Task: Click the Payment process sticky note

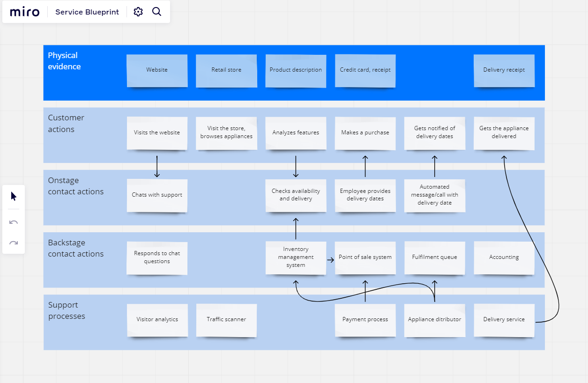Action: click(365, 320)
